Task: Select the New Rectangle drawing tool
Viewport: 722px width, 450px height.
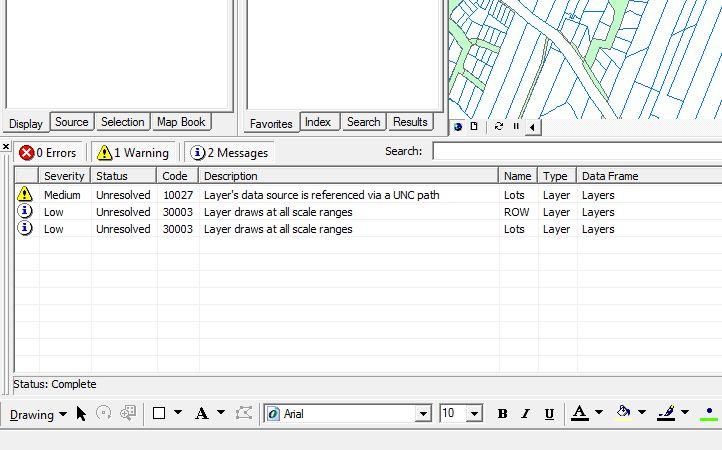Action: coord(159,413)
